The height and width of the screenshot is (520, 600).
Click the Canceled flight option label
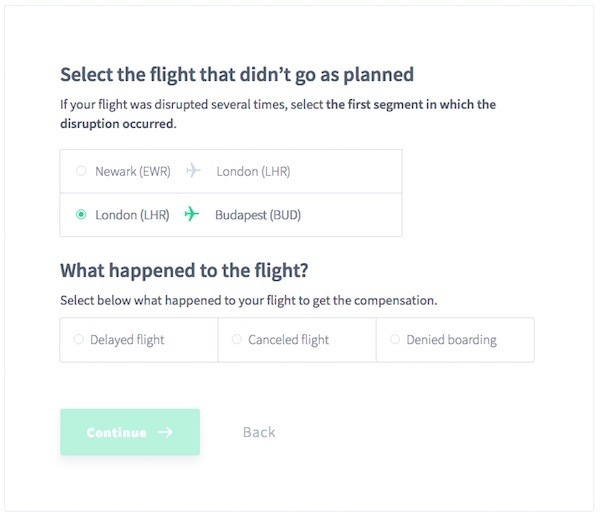(289, 340)
